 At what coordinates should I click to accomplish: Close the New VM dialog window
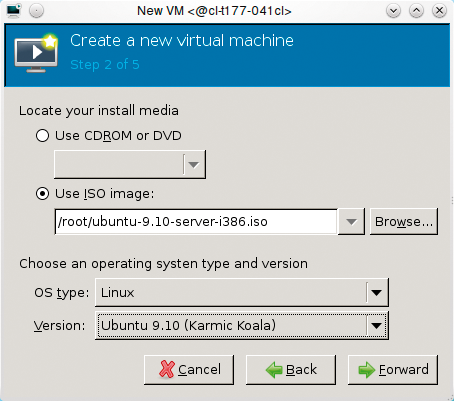pos(439,11)
